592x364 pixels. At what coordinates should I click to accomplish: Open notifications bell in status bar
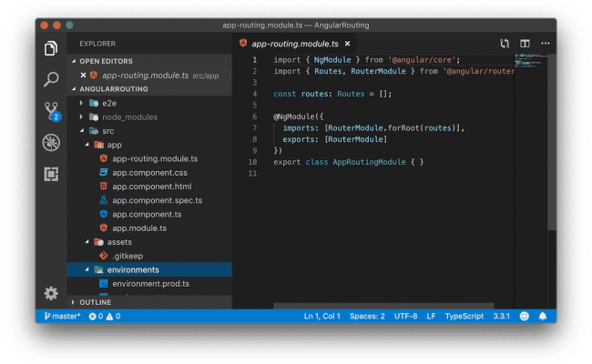pos(543,316)
